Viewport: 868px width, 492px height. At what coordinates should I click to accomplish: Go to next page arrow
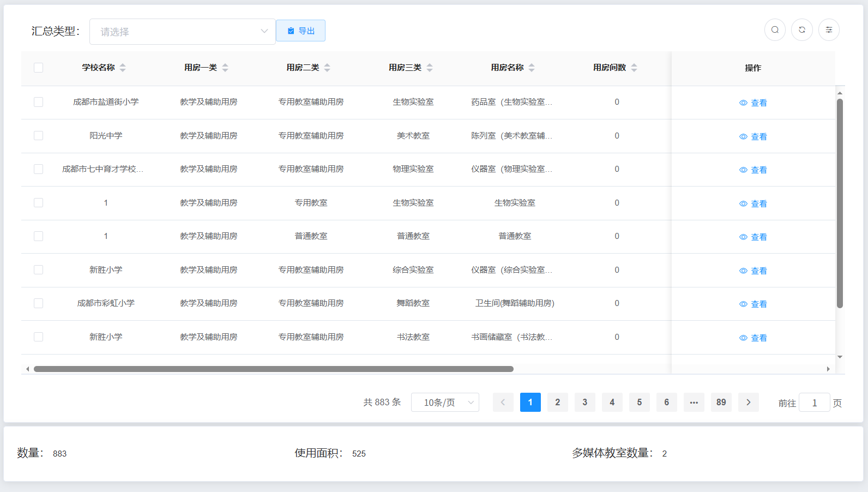(x=748, y=403)
